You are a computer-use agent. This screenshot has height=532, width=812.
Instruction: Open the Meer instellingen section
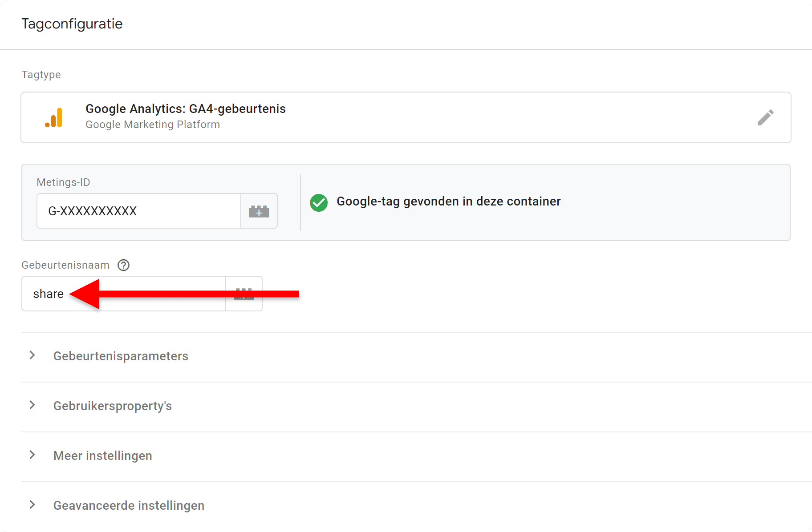tap(102, 455)
